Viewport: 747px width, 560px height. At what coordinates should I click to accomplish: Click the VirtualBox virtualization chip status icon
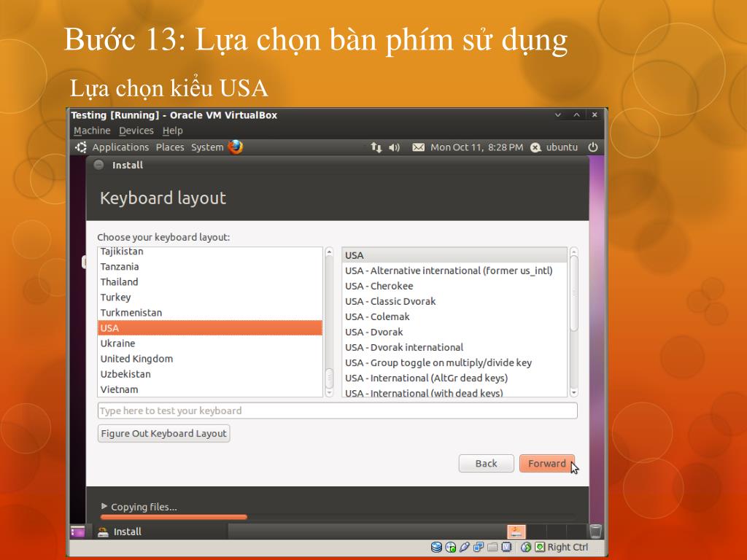coord(506,547)
